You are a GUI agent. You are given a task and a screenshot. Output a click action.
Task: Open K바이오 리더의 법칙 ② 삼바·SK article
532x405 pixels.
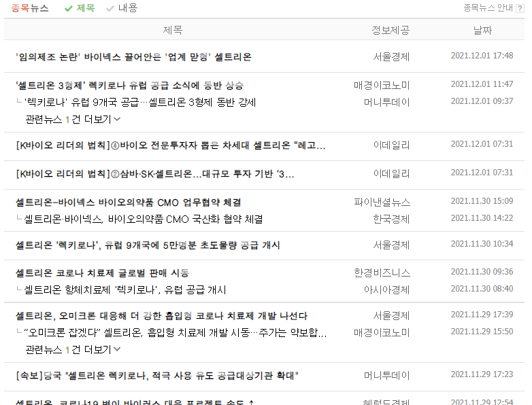click(154, 174)
